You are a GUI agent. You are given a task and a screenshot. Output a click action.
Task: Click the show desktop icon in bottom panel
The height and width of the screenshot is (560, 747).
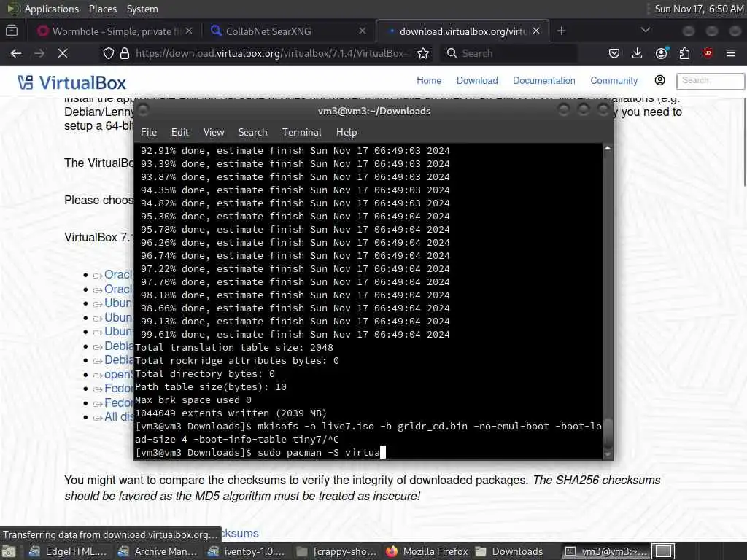tap(8, 551)
